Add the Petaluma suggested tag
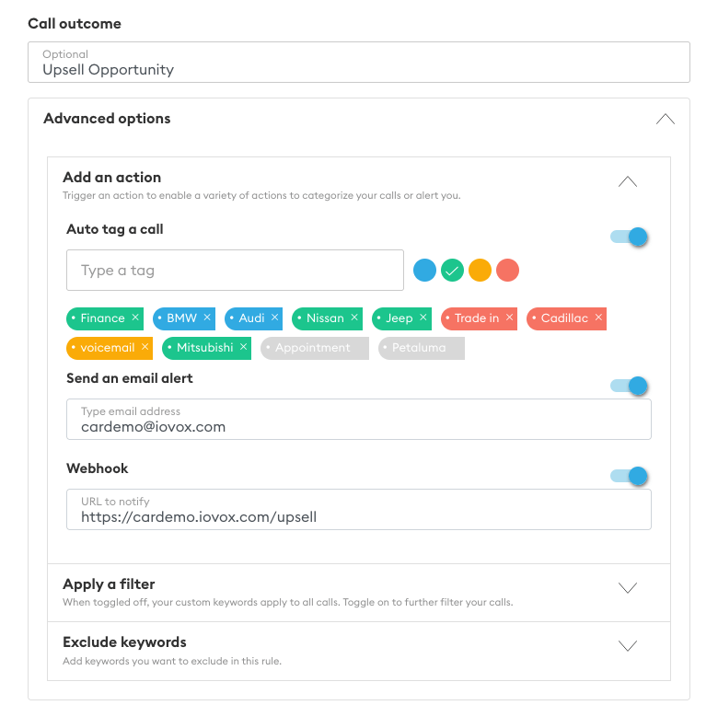Image resolution: width=718 pixels, height=728 pixels. click(x=422, y=348)
